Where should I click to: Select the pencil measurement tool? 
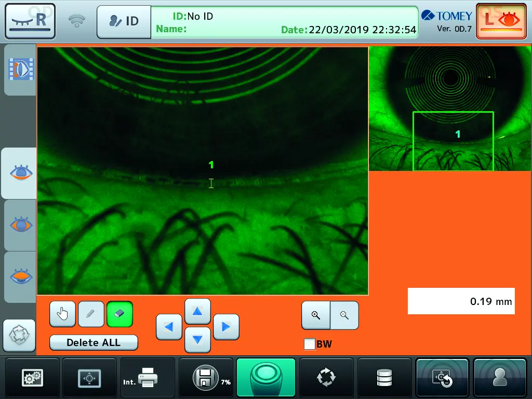(91, 314)
